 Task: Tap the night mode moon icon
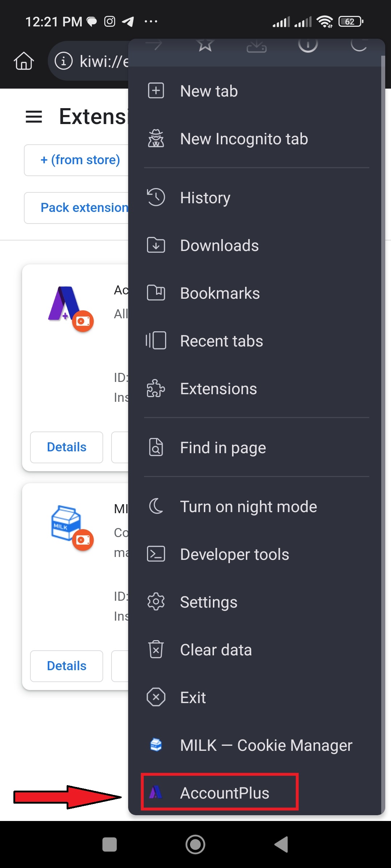tap(156, 506)
